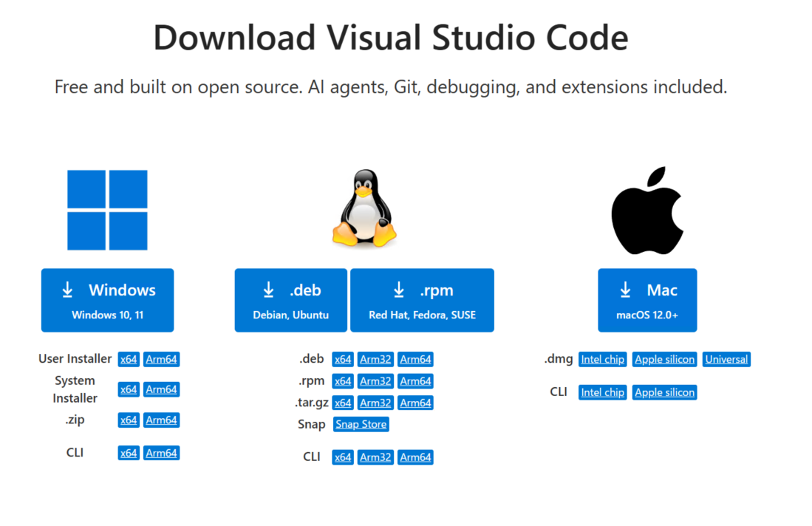Download the Mac macOS 12.0+ build
The width and height of the screenshot is (812, 526).
pos(647,300)
